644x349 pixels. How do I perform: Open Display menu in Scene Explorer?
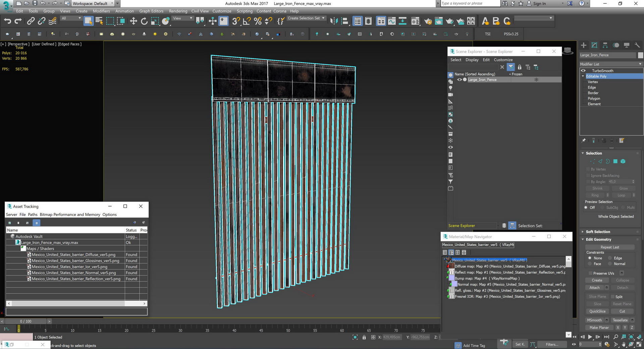(x=472, y=60)
